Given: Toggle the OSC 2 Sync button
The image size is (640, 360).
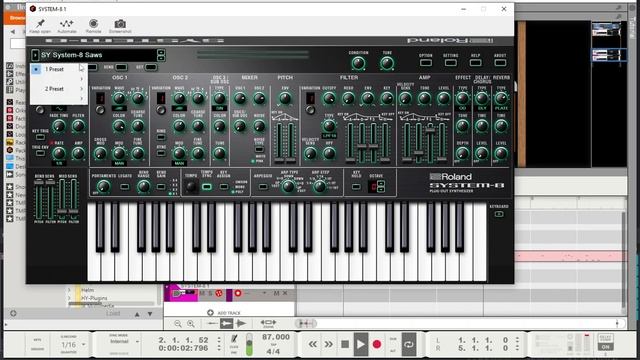Looking at the screenshot, I should pos(161,153).
